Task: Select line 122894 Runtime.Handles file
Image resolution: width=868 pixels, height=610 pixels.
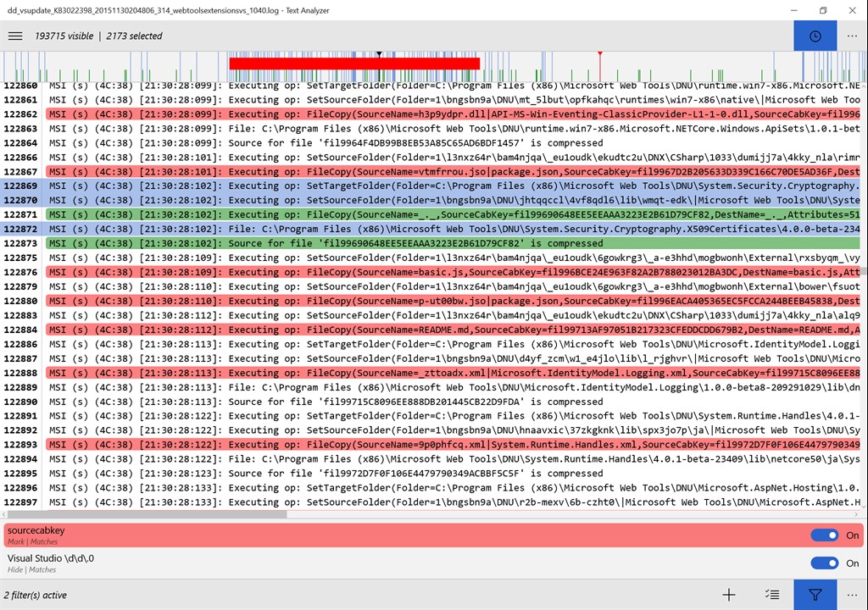Action: 431,459
